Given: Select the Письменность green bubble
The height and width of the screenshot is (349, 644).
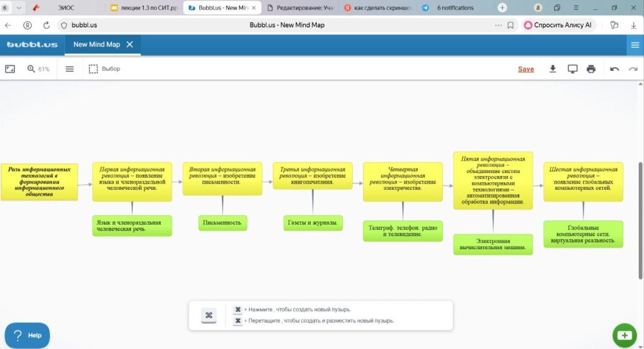Looking at the screenshot, I should click(222, 223).
